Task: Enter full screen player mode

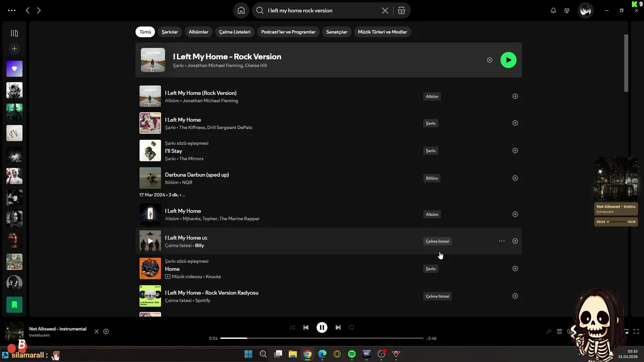Action: (636, 331)
